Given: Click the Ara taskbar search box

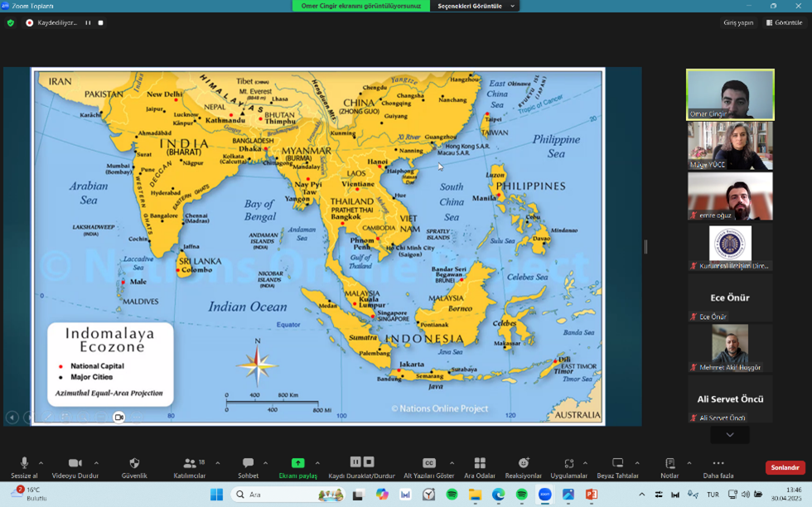Looking at the screenshot, I should pos(288,495).
